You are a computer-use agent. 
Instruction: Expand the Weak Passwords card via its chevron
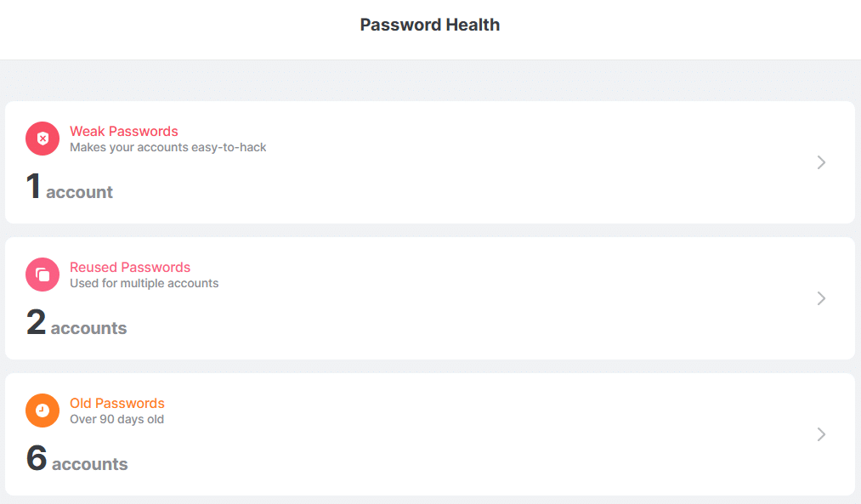pyautogui.click(x=821, y=162)
